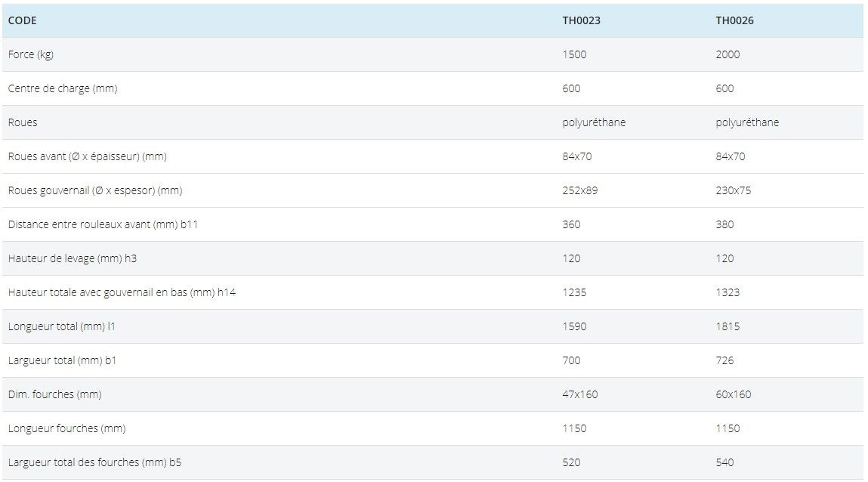This screenshot has width=868, height=482.
Task: Select the Largueur total (mm) b1 label
Action: 62,360
